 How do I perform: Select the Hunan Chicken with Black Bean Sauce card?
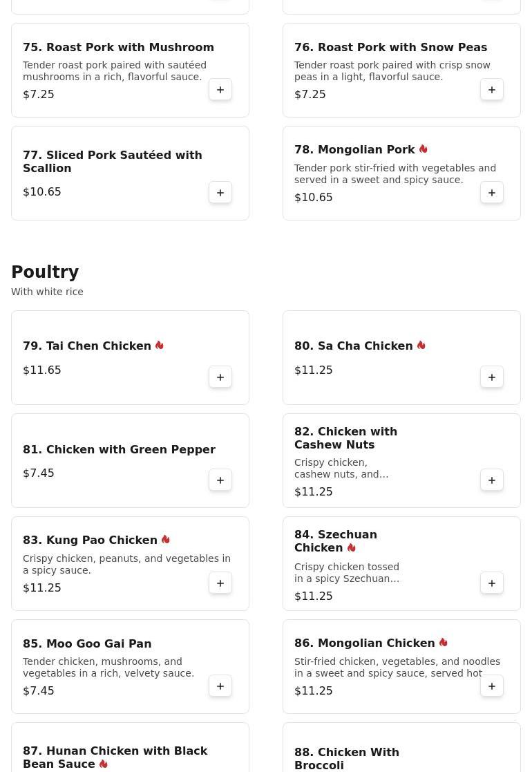[x=130, y=747]
